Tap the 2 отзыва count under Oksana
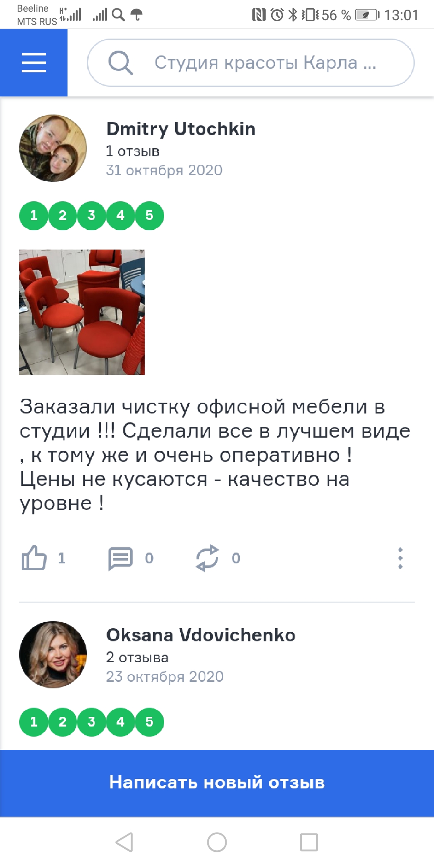This screenshot has height=868, width=434. [137, 657]
